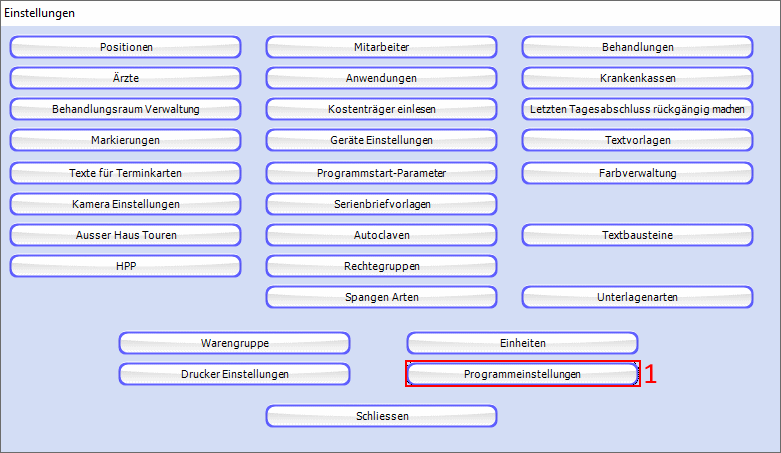Open Geräte Einstellungen

(381, 140)
